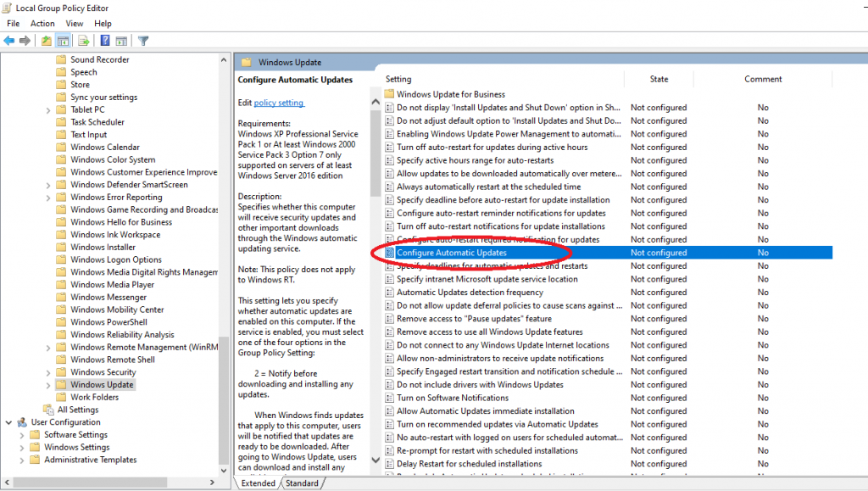The width and height of the screenshot is (868, 491).
Task: Click policy icon for Delay Restart for scheduled installations
Action: click(x=389, y=464)
